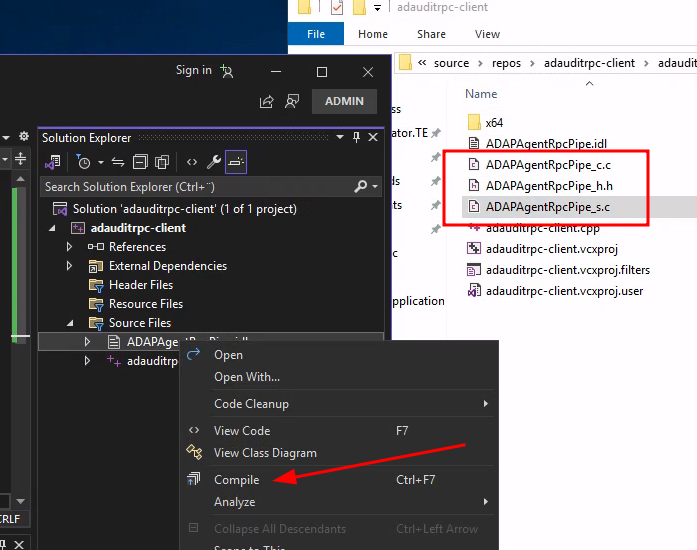Viewport: 697px width, 550px height.
Task: Click 'repos' breadcrumb in address bar
Action: (x=506, y=63)
